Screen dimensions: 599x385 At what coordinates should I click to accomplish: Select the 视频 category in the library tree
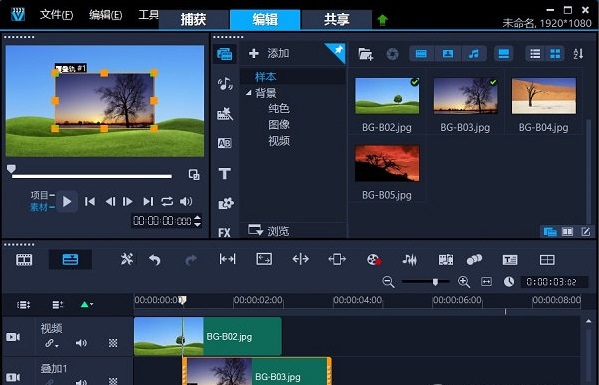coord(279,141)
